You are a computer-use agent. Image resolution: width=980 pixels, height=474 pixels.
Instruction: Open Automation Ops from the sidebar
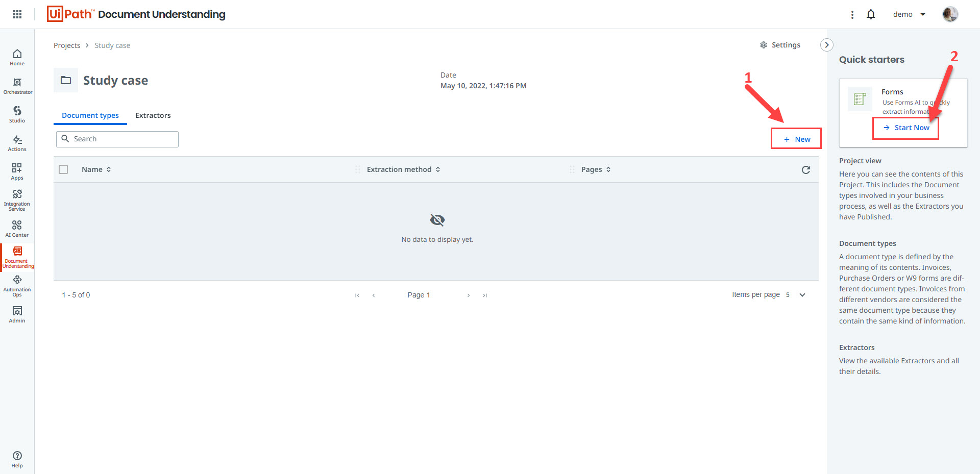[17, 286]
